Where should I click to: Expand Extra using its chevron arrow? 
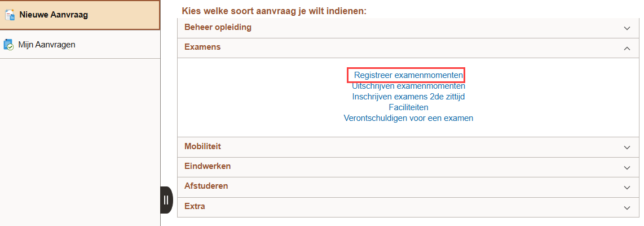pos(627,207)
